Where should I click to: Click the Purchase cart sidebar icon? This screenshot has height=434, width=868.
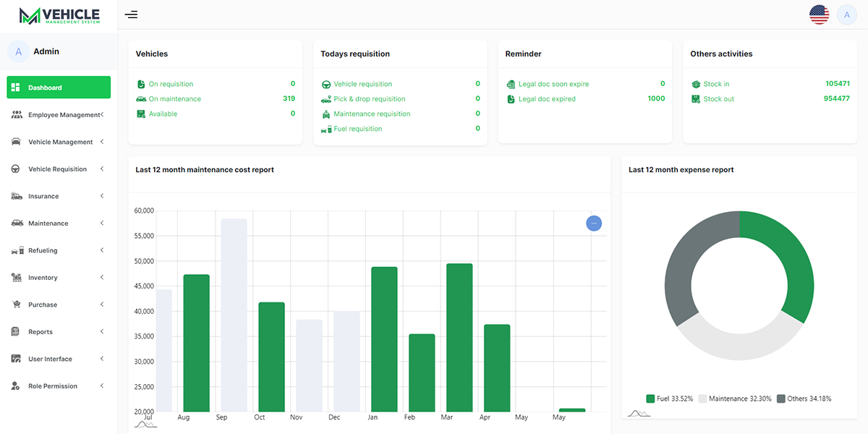(16, 305)
